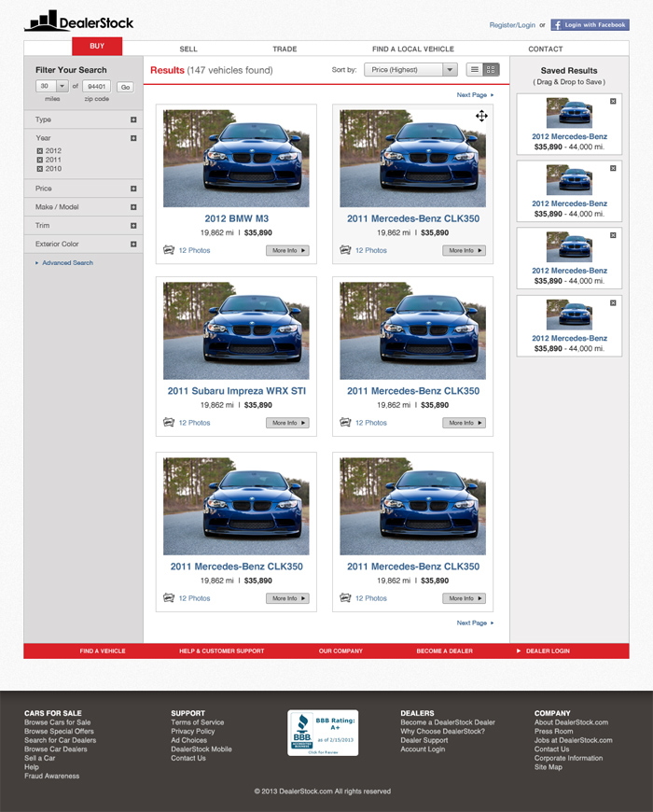Expand the Make / Model filter

[133, 207]
